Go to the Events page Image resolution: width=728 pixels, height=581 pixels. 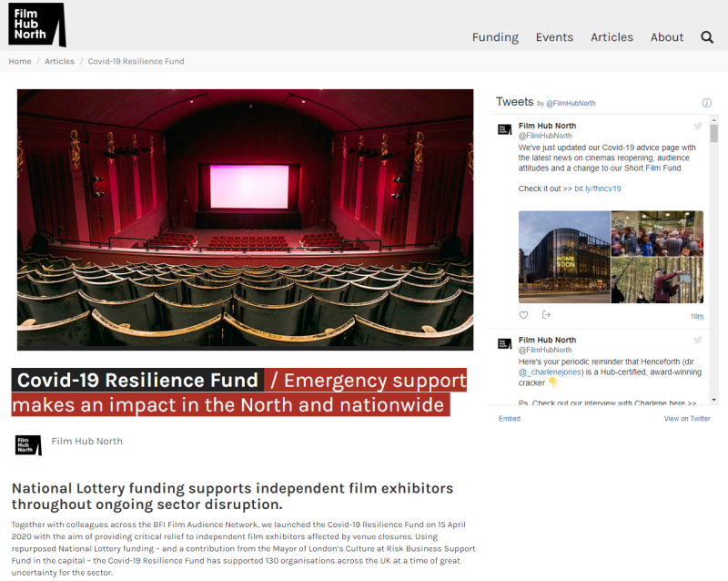(x=554, y=37)
